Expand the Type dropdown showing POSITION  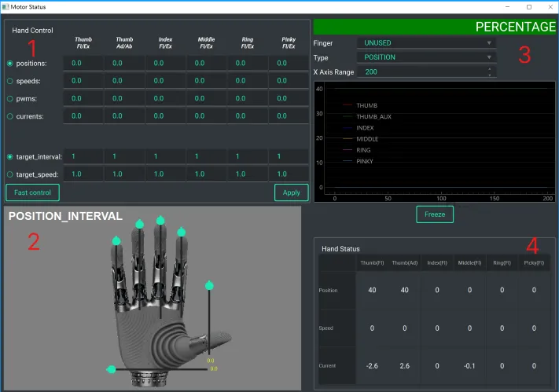click(426, 57)
